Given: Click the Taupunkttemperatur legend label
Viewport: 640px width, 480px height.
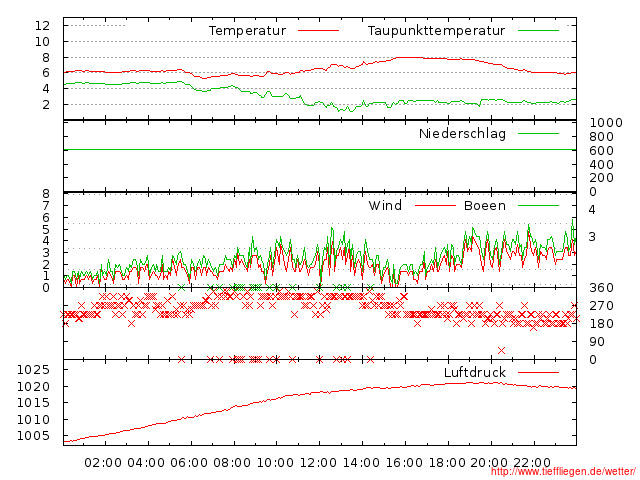Looking at the screenshot, I should click(436, 31).
